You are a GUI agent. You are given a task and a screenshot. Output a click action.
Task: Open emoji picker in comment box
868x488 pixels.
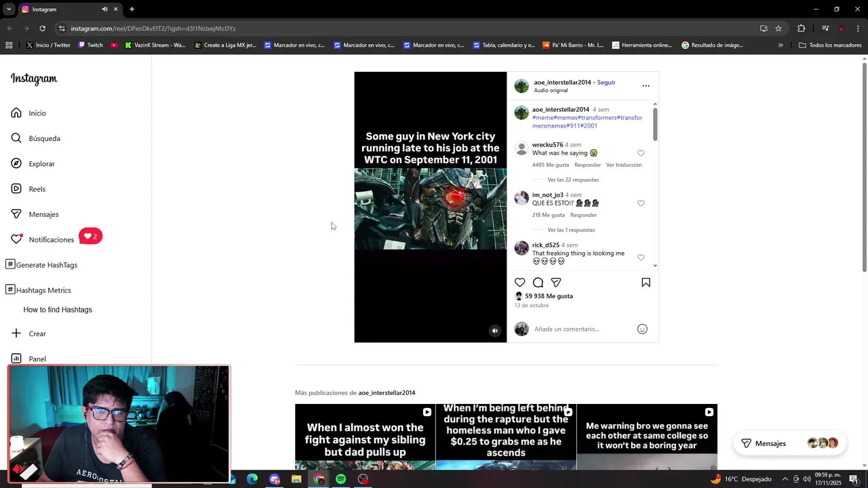[642, 329]
